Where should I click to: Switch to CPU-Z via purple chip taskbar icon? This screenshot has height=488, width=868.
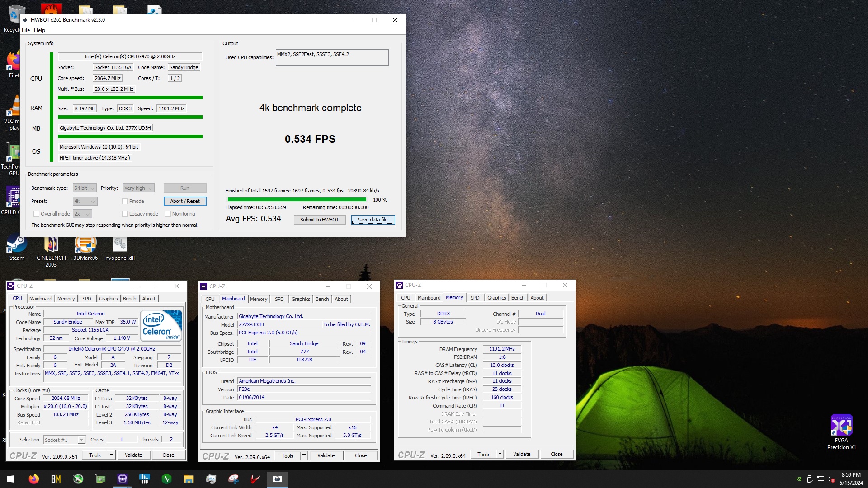click(x=122, y=479)
